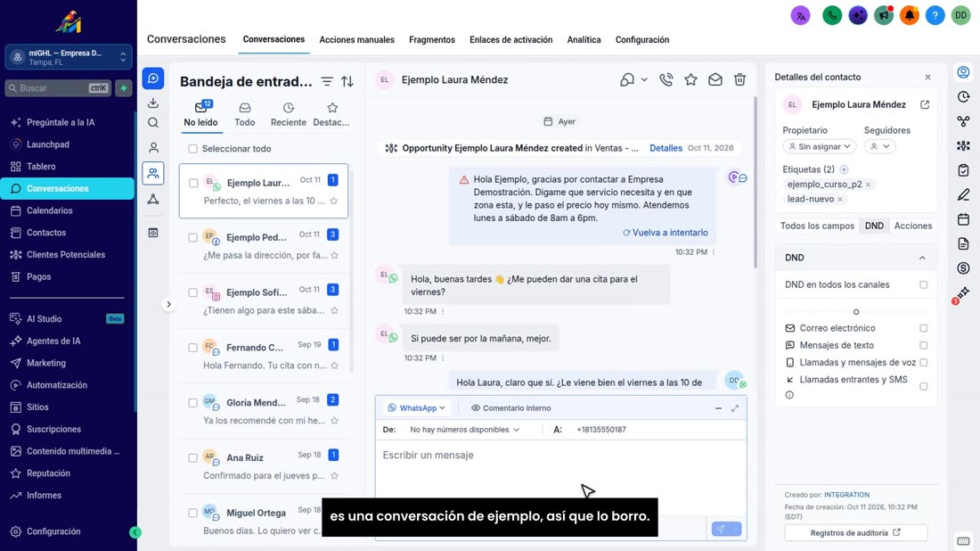
Task: Call contact with phone icon in header
Action: click(x=666, y=79)
